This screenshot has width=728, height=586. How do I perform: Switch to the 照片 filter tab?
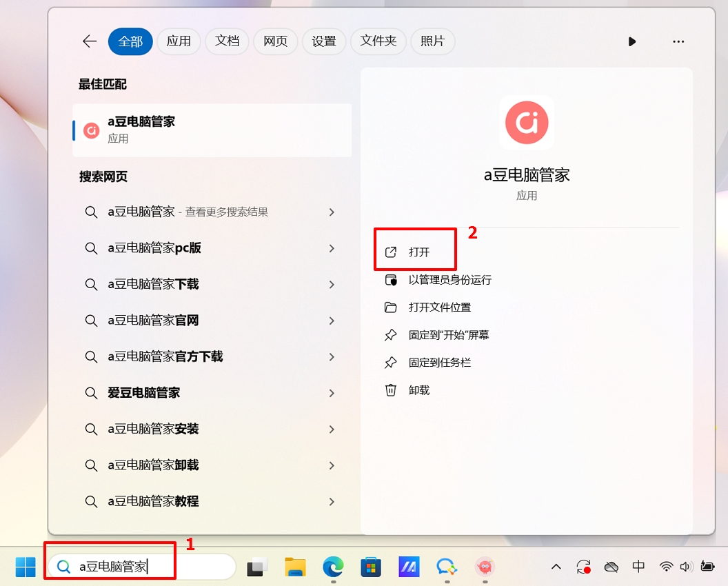click(433, 41)
